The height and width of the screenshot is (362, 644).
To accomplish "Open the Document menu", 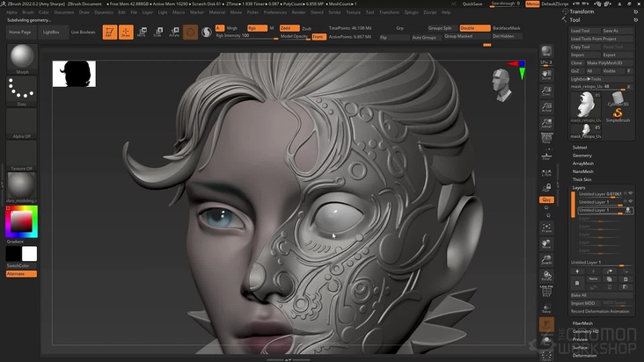I will [x=64, y=12].
